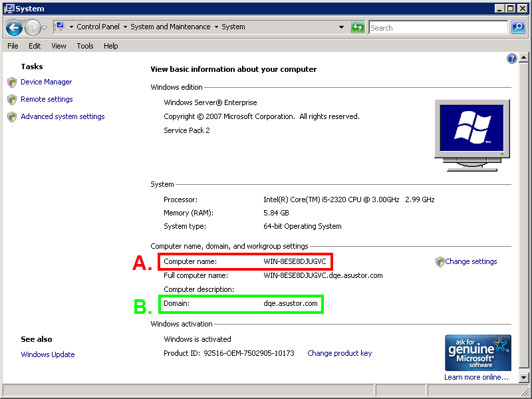Click the full computer name WIN-8ESE8DJUGVC.dqe.asustor.com
The height and width of the screenshot is (399, 532).
(x=323, y=275)
